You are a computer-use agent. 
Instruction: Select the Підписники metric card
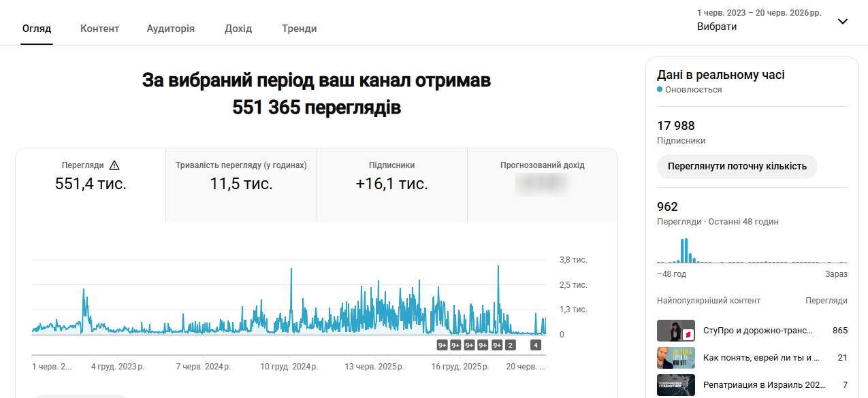(x=391, y=184)
